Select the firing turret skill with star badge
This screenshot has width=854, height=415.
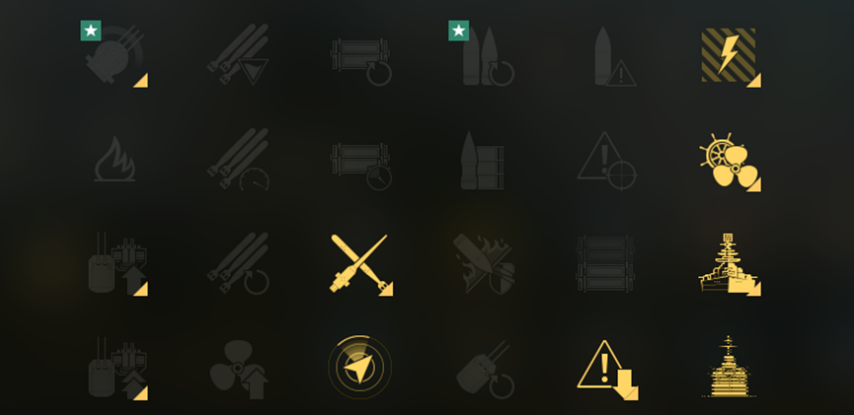(x=114, y=55)
